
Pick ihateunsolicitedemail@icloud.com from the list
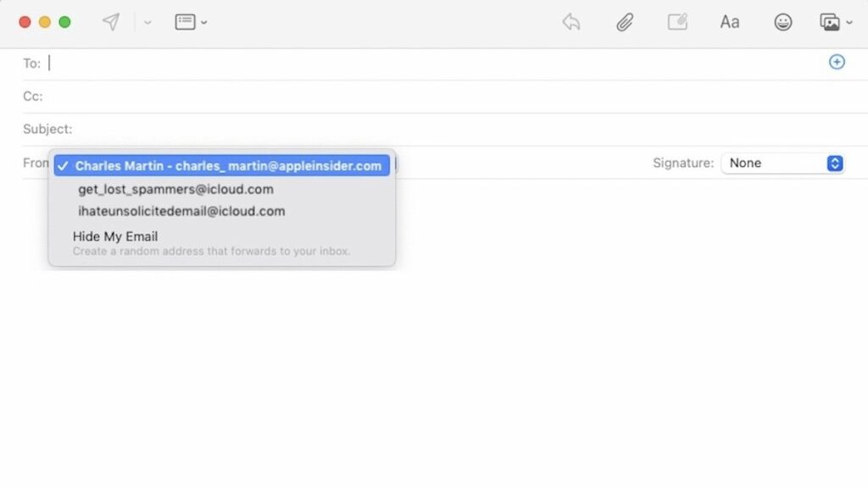coord(181,211)
